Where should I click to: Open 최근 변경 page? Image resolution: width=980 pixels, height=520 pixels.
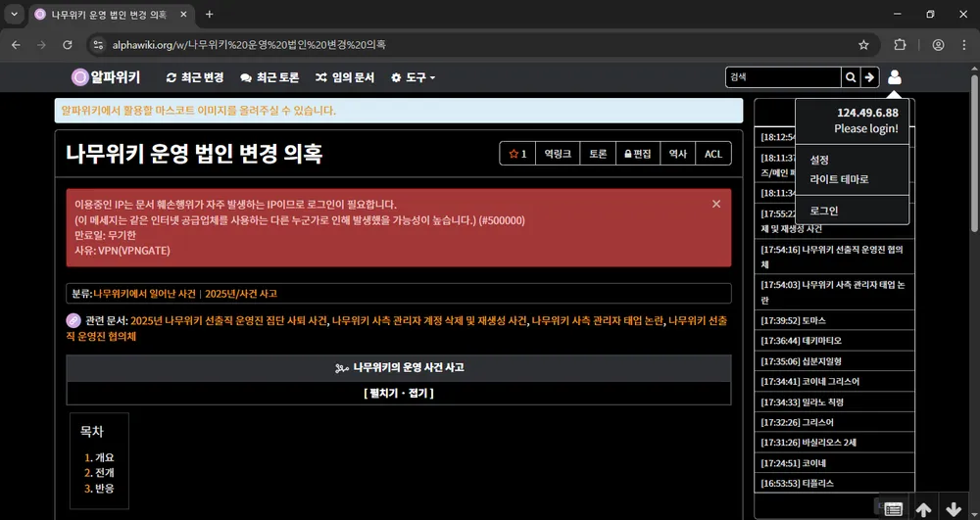(x=194, y=78)
